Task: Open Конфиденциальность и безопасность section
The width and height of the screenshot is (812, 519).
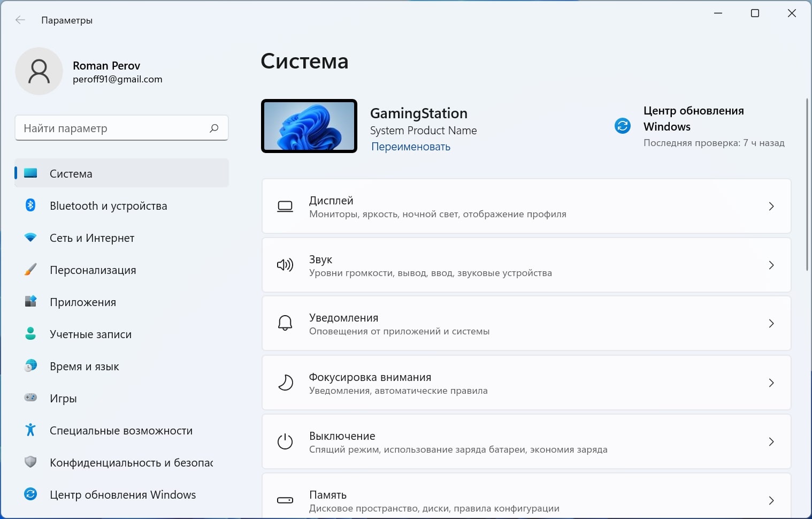Action: coord(122,462)
